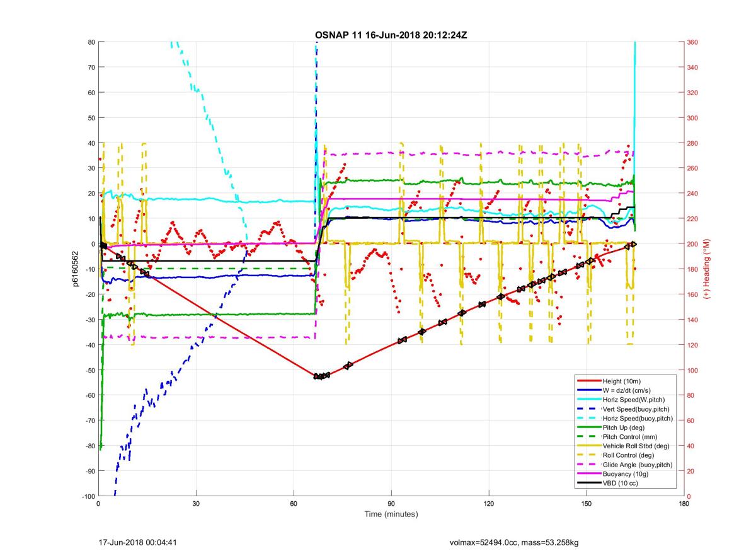Click x-axis tick label '30'
Viewport: 756px width, 558px height.
coord(196,504)
